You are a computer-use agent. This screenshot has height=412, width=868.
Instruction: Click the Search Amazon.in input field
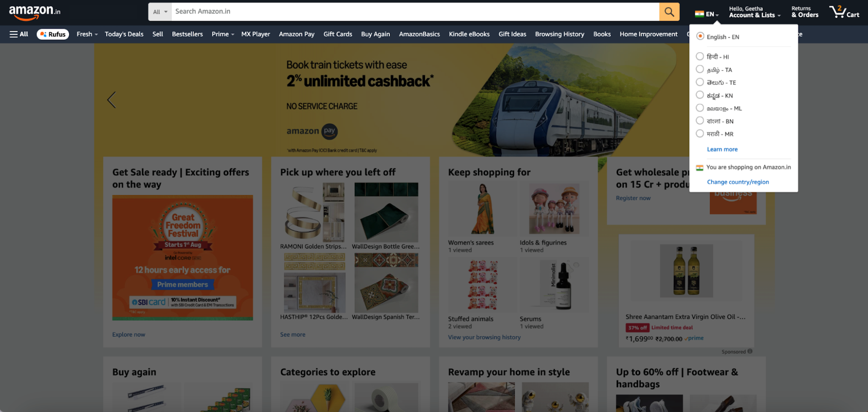click(x=415, y=12)
